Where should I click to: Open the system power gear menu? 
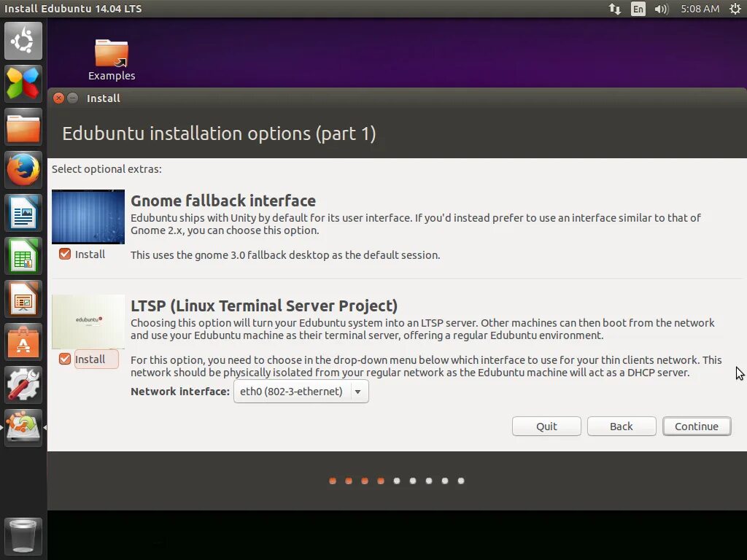(735, 9)
